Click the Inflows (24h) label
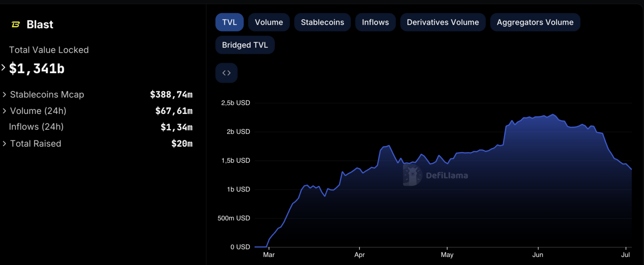The height and width of the screenshot is (265, 644). pyautogui.click(x=36, y=126)
